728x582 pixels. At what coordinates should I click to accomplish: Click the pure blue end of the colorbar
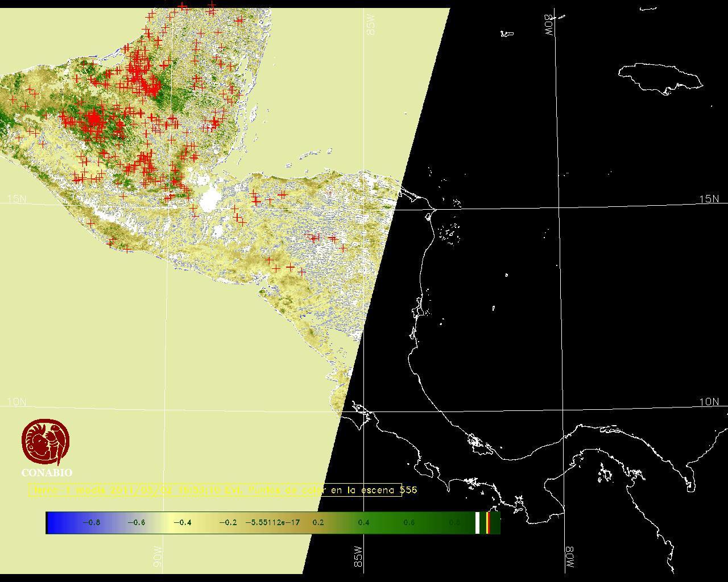(x=52, y=522)
